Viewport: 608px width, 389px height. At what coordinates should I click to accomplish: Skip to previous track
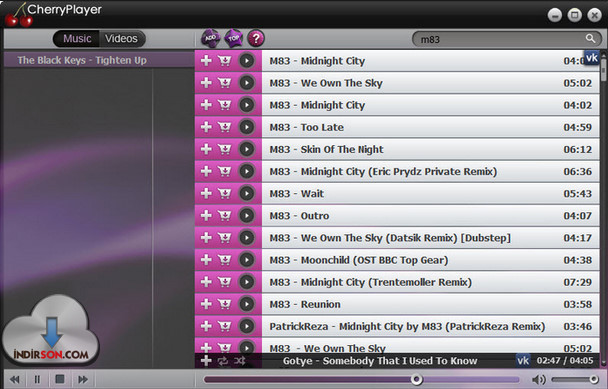[x=15, y=379]
